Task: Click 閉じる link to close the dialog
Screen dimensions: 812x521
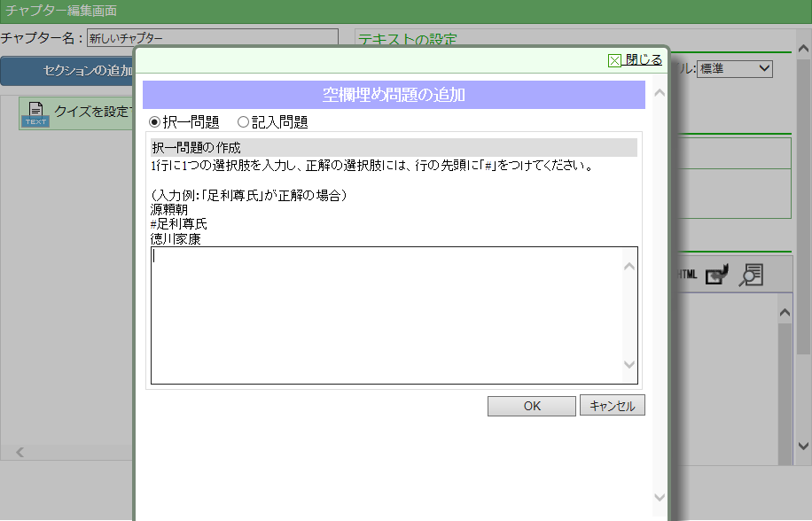Action: coord(644,60)
